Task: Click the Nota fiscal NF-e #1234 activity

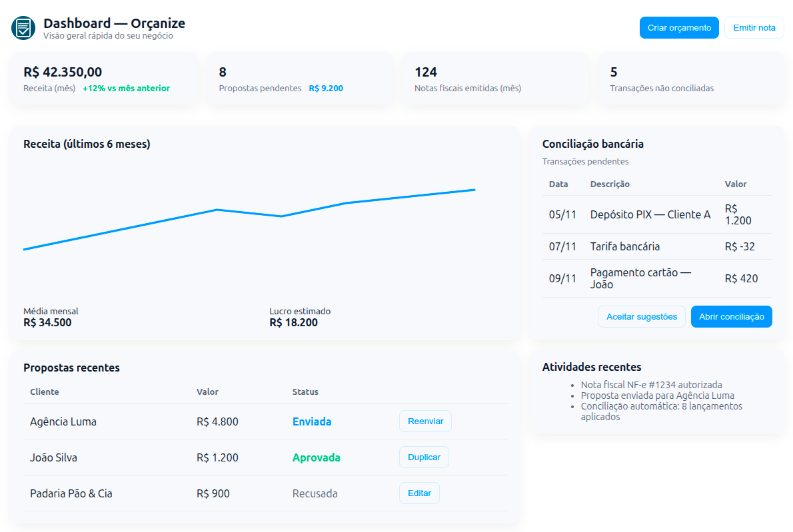Action: pyautogui.click(x=651, y=385)
